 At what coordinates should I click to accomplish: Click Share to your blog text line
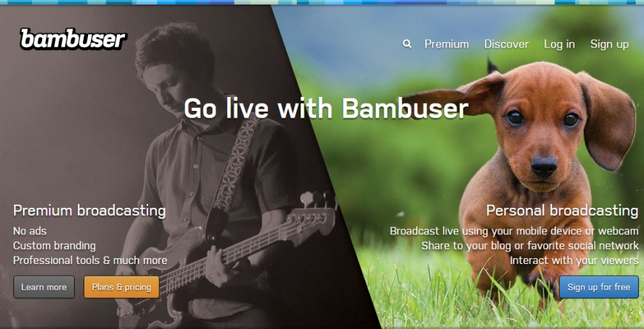(530, 245)
